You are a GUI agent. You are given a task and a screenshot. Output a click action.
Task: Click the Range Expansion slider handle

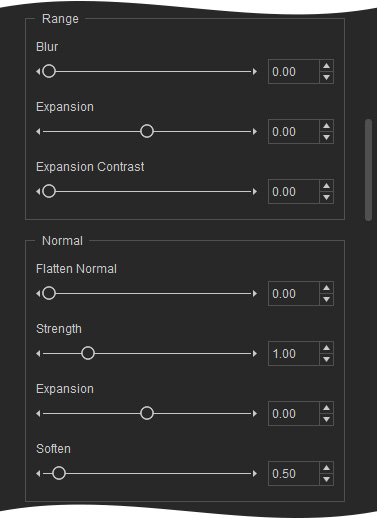tap(147, 131)
